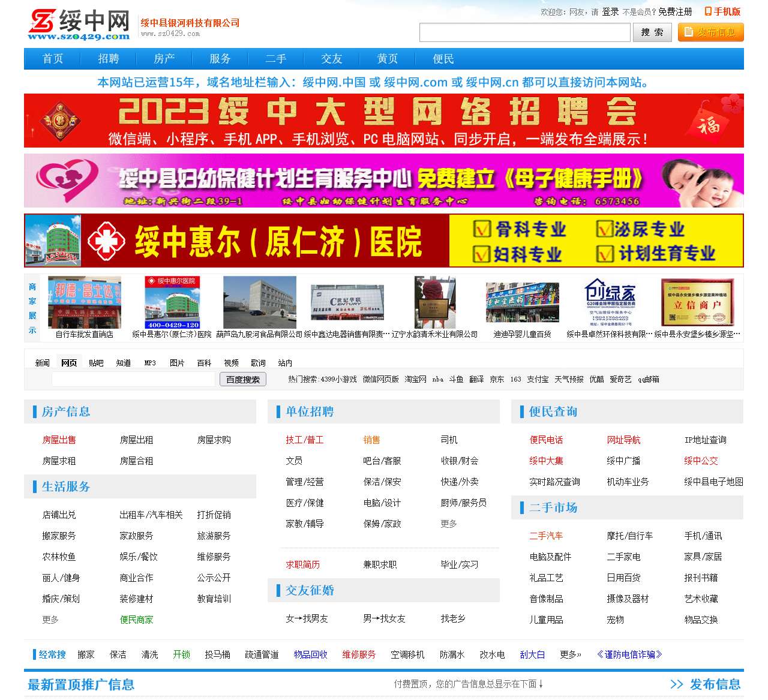
Task: Focus the Baidu search input field
Action: pyautogui.click(x=133, y=379)
